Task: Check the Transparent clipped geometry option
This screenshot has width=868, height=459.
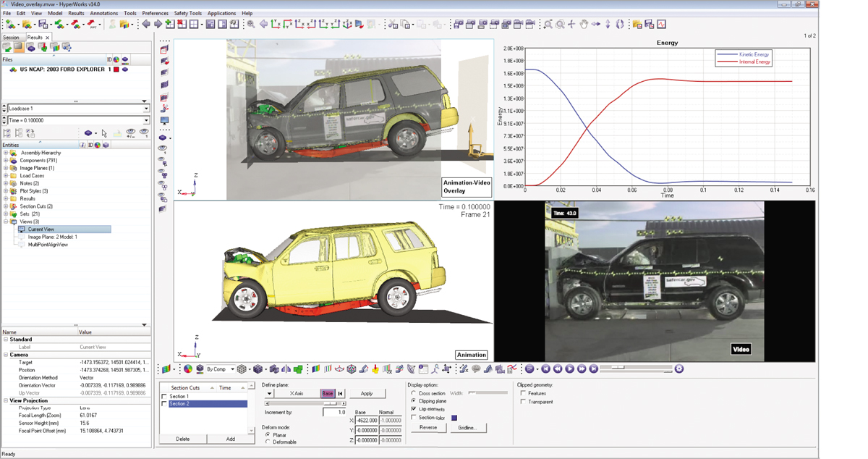Action: tap(523, 402)
